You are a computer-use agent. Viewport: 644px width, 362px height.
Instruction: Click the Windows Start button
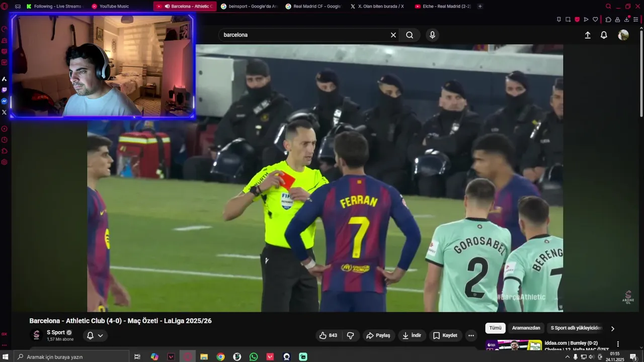click(x=6, y=356)
